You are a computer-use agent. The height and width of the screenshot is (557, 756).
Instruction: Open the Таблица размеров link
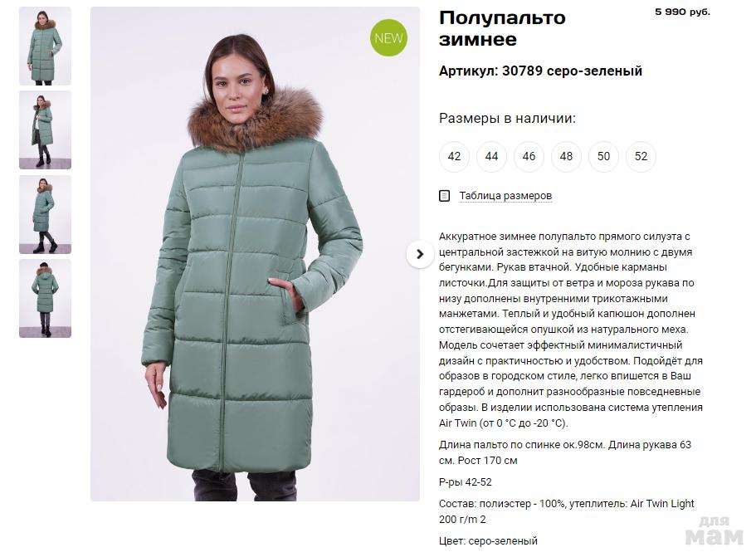coord(505,196)
